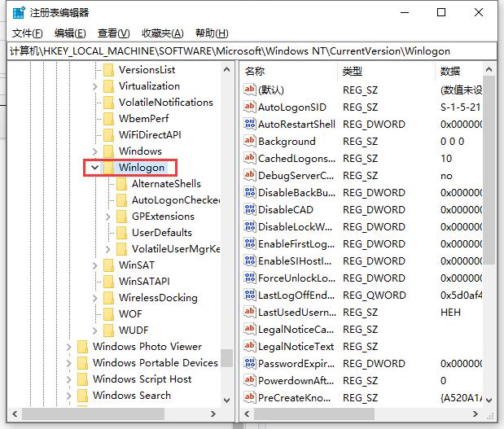This screenshot has width=504, height=429.
Task: Select the DisableBackBu value name
Action: 296,192
